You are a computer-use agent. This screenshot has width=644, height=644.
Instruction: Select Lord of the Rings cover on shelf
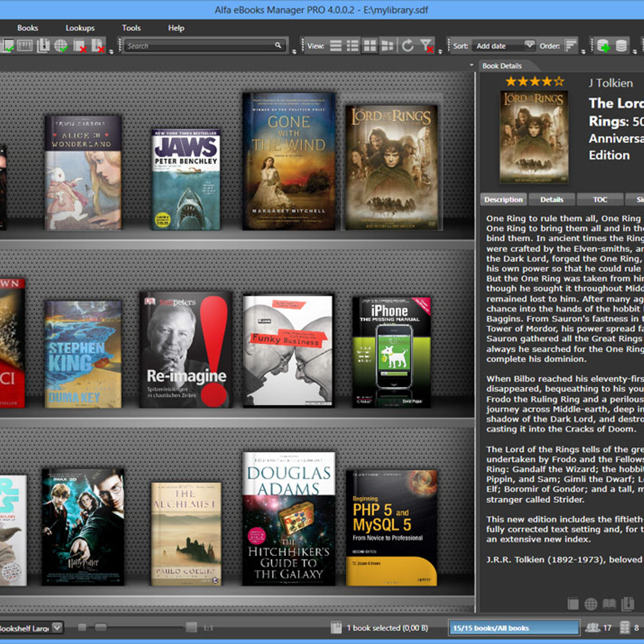(x=392, y=167)
